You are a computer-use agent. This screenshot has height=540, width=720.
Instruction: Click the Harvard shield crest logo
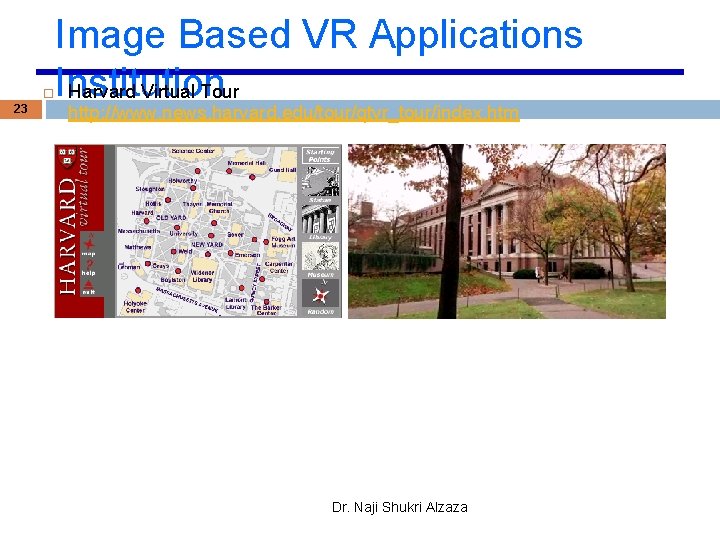point(68,157)
